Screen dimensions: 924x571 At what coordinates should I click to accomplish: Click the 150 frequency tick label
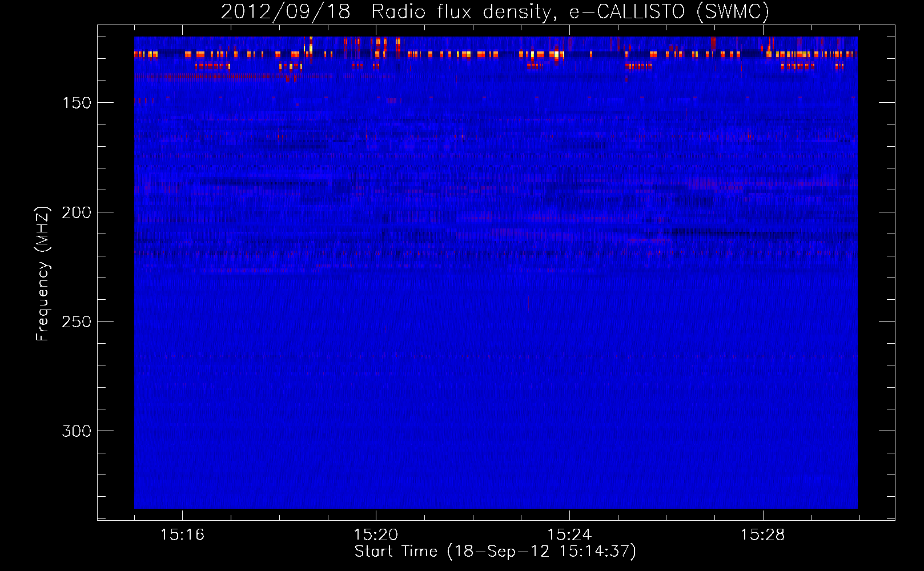(x=77, y=103)
